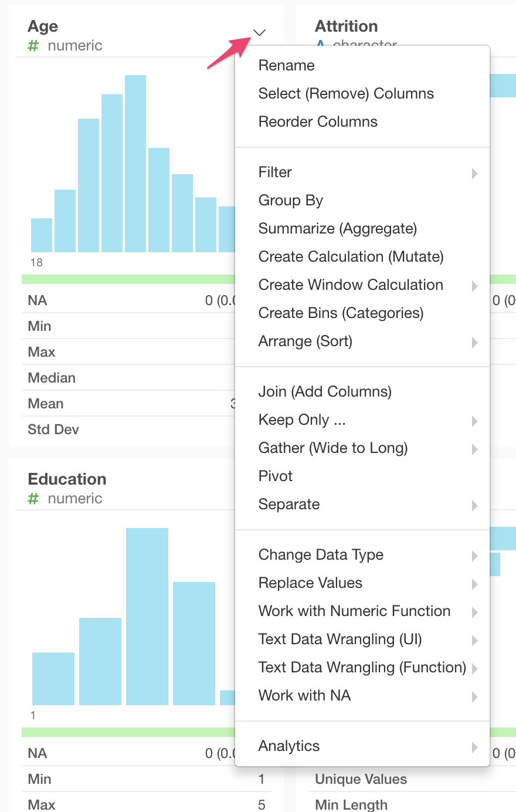This screenshot has width=516, height=812.
Task: Click the Education column header title
Action: [x=67, y=479]
